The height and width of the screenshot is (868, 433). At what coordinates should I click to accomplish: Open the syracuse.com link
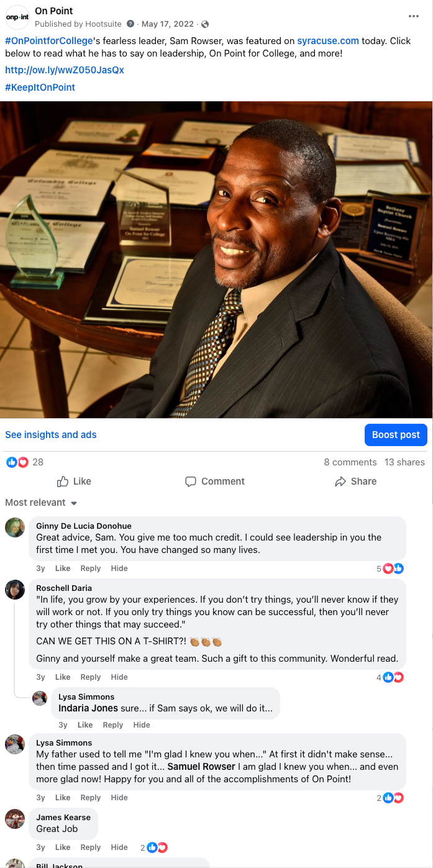click(328, 41)
